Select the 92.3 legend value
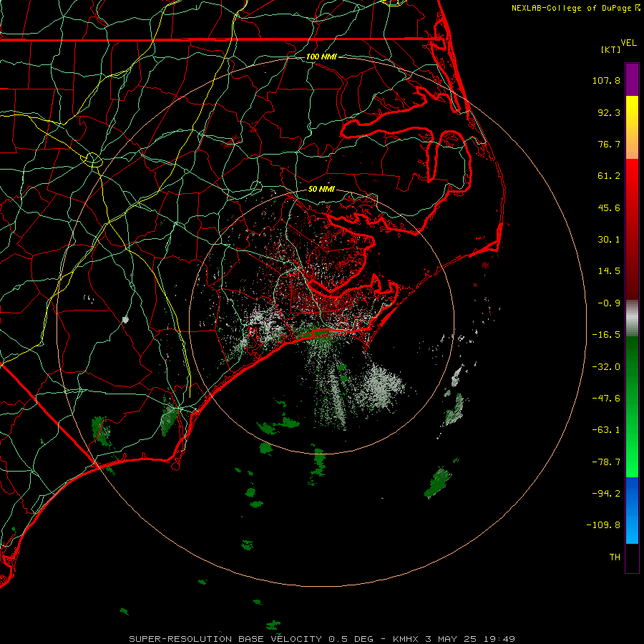The width and height of the screenshot is (644, 644). pyautogui.click(x=609, y=112)
